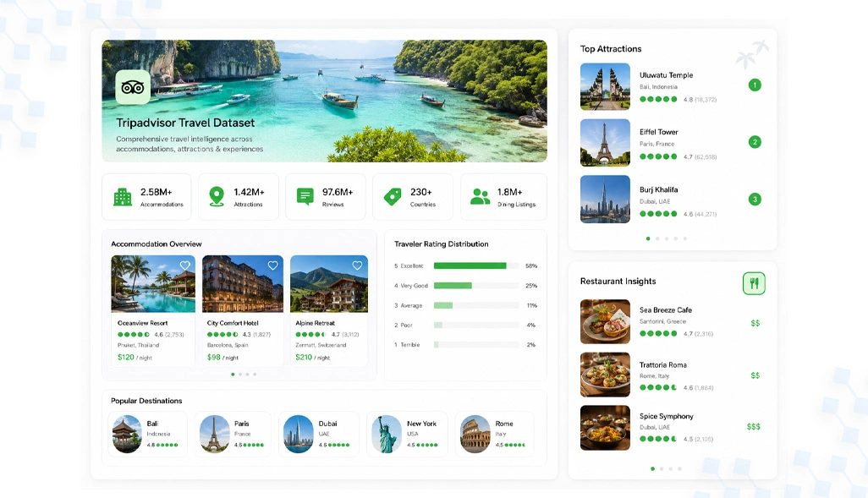
Task: Click the $98 / night price
Action: click(x=222, y=358)
